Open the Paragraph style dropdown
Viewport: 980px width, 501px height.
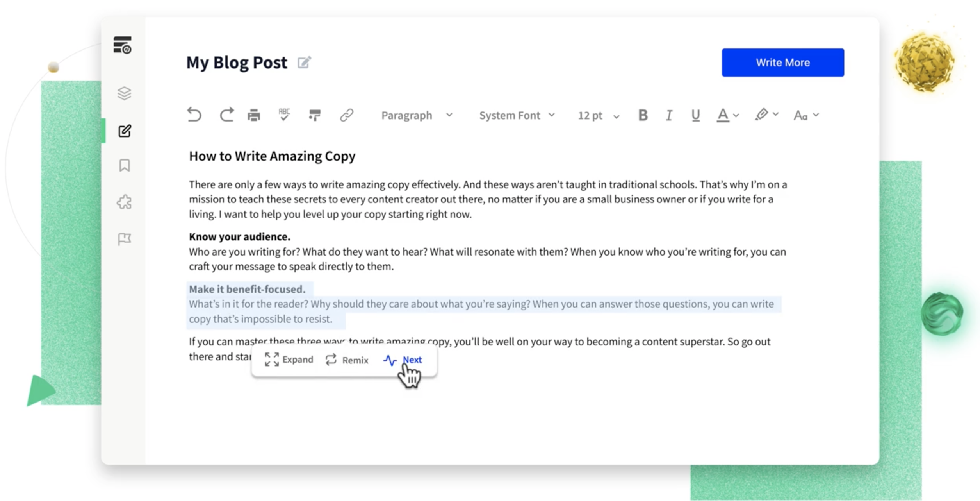(x=415, y=115)
